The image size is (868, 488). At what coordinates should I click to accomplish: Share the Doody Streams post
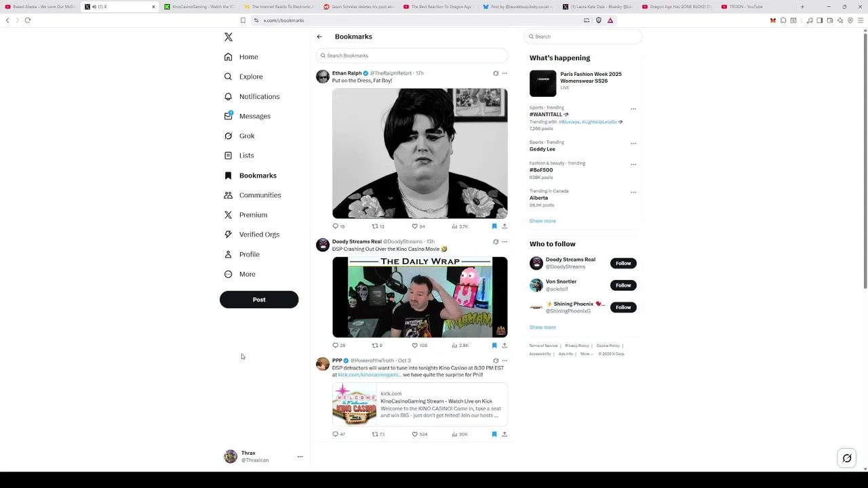tap(505, 346)
